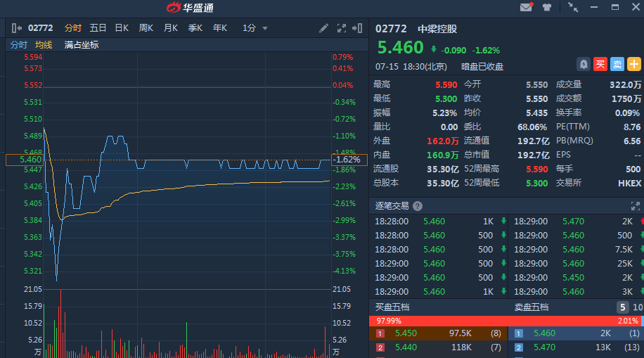The height and width of the screenshot is (358, 644).
Task: Select ask level 1 row at 5.460
Action: pyautogui.click(x=577, y=333)
